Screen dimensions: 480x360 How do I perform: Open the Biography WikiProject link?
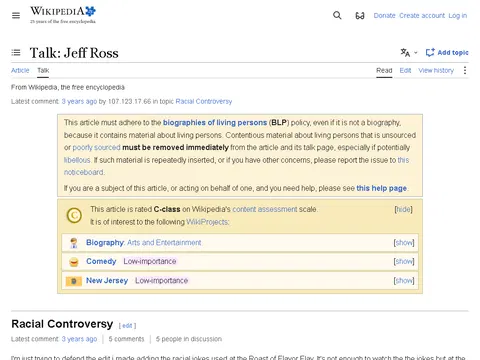coord(105,243)
